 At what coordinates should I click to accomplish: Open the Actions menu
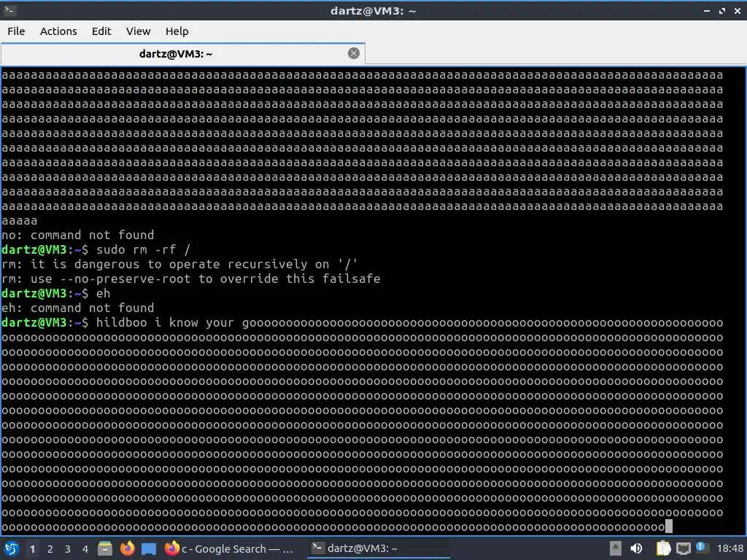pos(58,31)
